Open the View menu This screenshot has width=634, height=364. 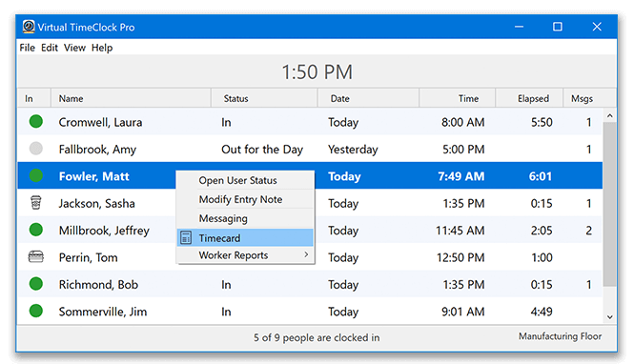74,48
